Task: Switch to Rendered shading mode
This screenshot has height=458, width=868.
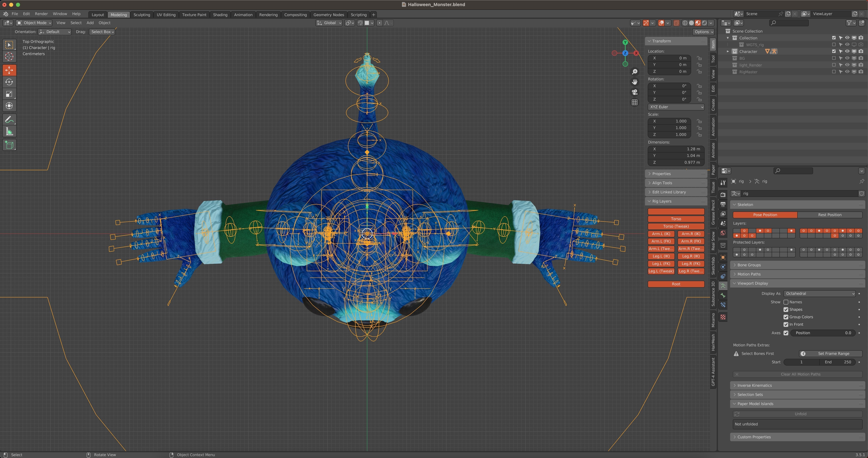Action: pos(704,23)
